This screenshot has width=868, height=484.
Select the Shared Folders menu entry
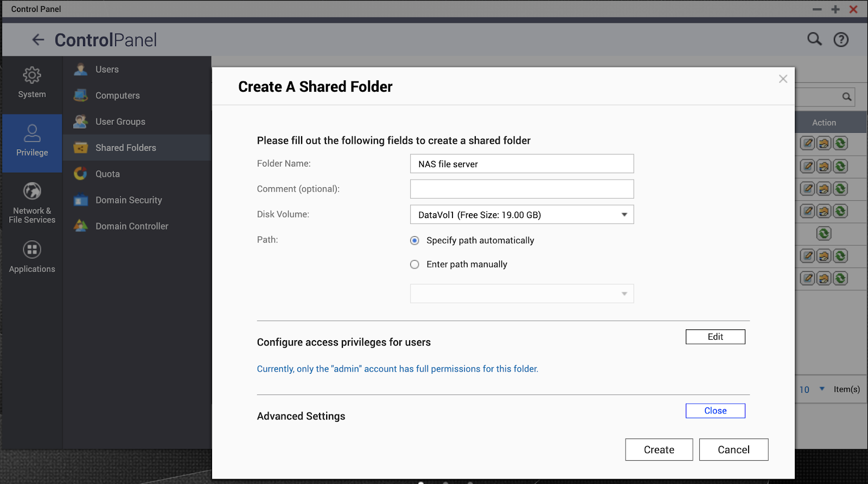[137, 148]
